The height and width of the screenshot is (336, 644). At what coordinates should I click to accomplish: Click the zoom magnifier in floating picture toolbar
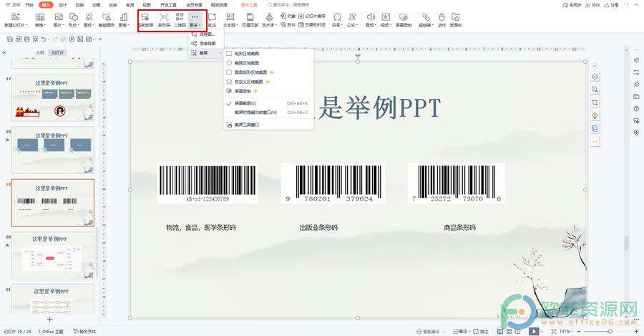(595, 90)
